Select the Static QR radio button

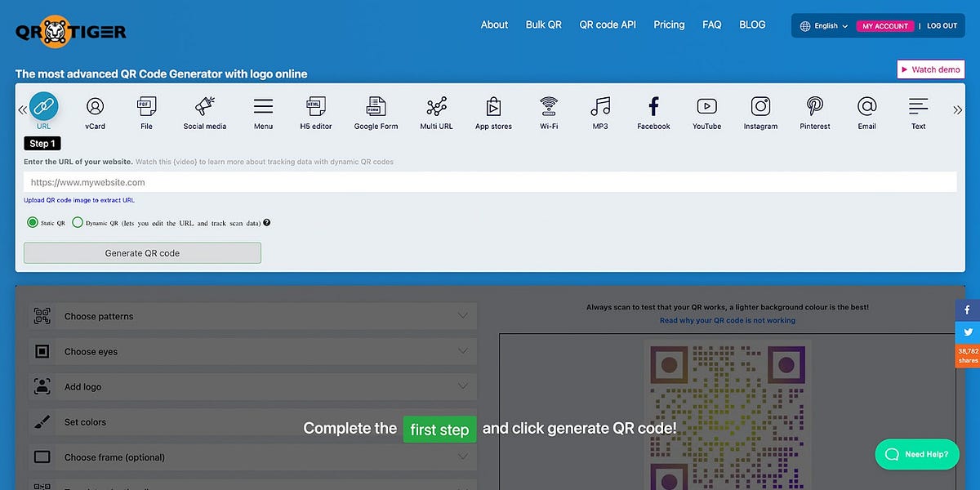click(32, 221)
